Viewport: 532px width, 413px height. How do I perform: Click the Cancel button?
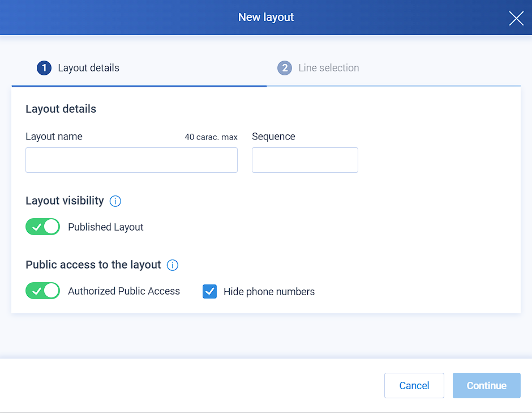[414, 385]
